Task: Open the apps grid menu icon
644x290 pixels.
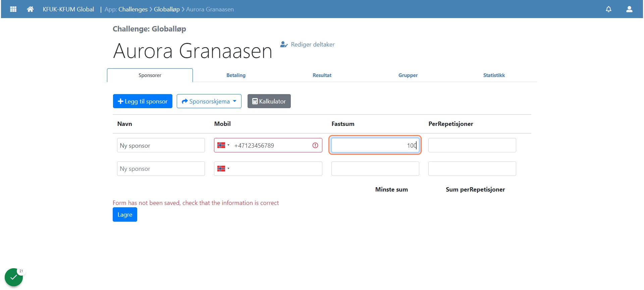Action: 13,9
